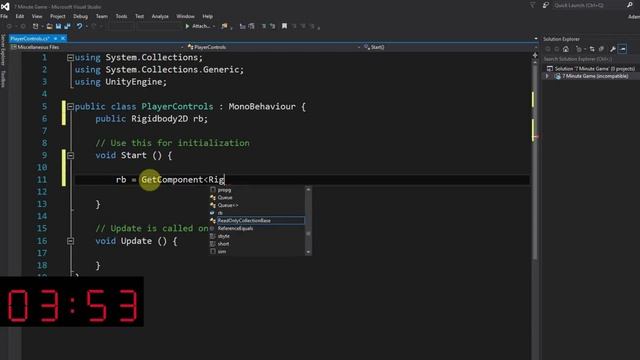Collapse the using directives region
Screen dimensions: 640x360
coord(70,58)
